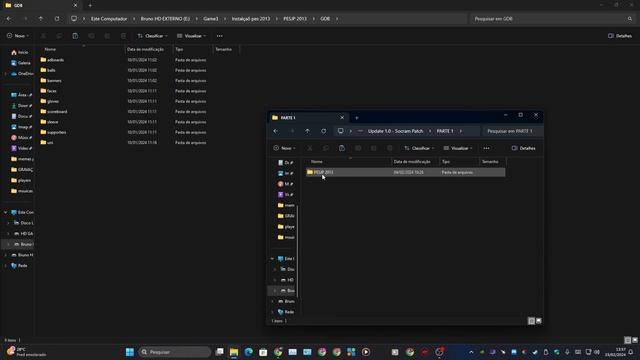This screenshot has width=640, height=360.
Task: Switch GDB window to details list view
Action: click(628, 340)
